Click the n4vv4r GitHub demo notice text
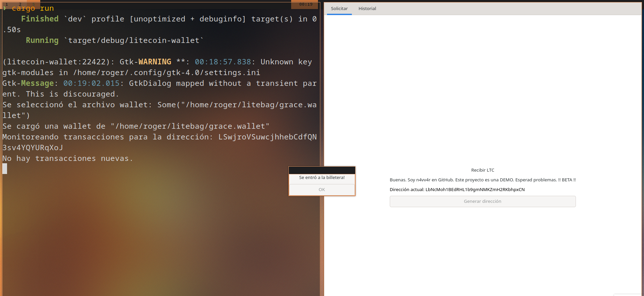Screen dimensions: 644x296 click(x=482, y=180)
